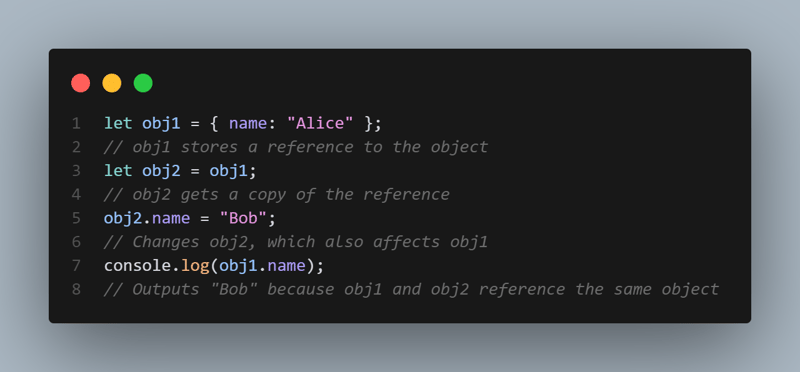Click comment starting with Changes obj2
This screenshot has width=800, height=372.
coord(296,242)
